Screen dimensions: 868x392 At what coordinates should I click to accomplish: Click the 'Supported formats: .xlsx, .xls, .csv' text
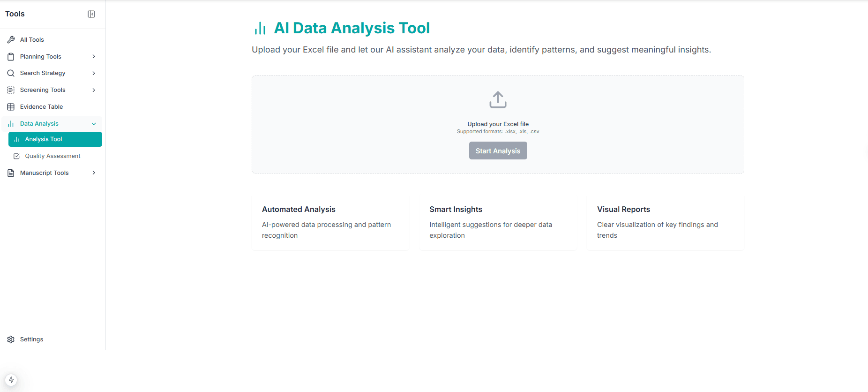498,132
